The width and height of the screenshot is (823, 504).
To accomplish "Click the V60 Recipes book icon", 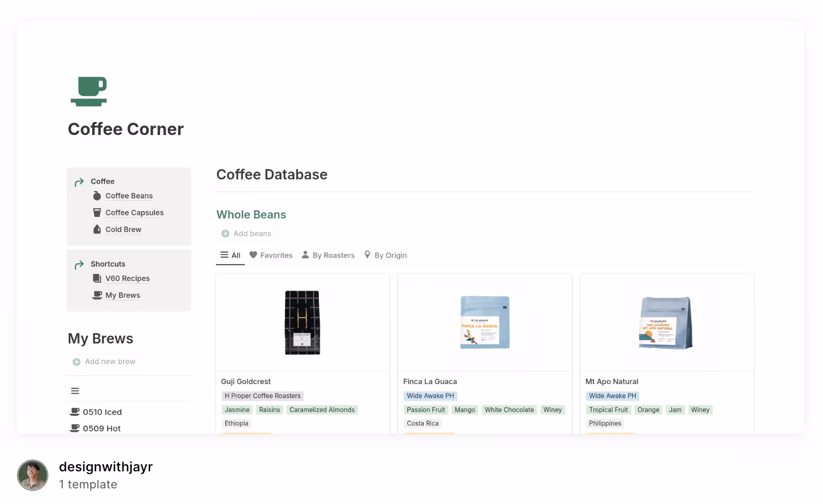I will [x=97, y=278].
